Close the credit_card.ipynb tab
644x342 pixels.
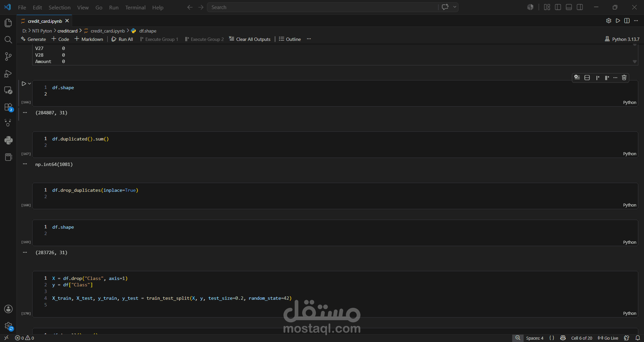coord(67,21)
